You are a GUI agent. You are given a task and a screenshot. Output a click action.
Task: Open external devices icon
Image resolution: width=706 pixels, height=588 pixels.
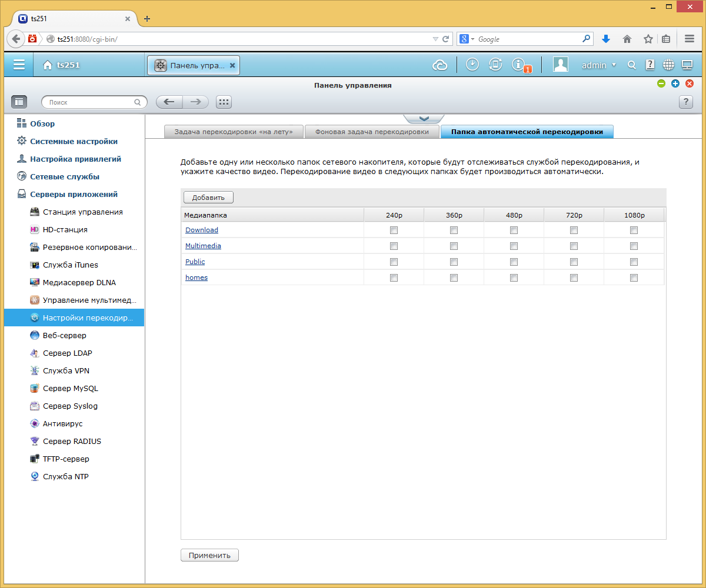tap(495, 65)
